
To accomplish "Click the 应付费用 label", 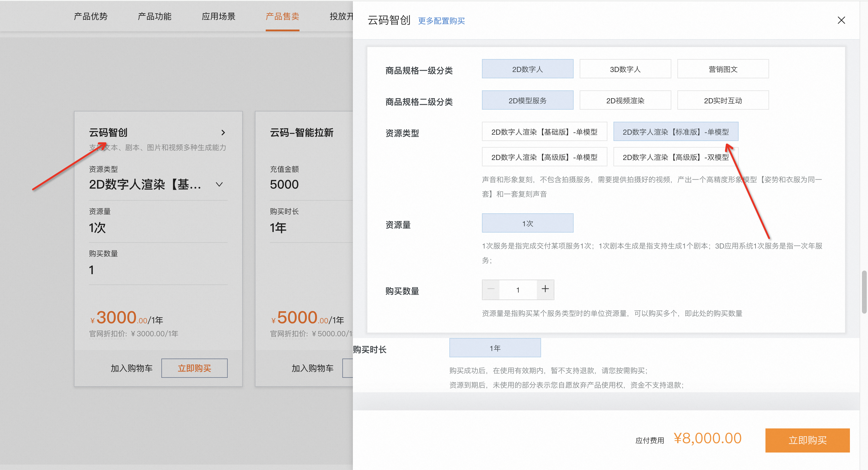I will [x=650, y=440].
